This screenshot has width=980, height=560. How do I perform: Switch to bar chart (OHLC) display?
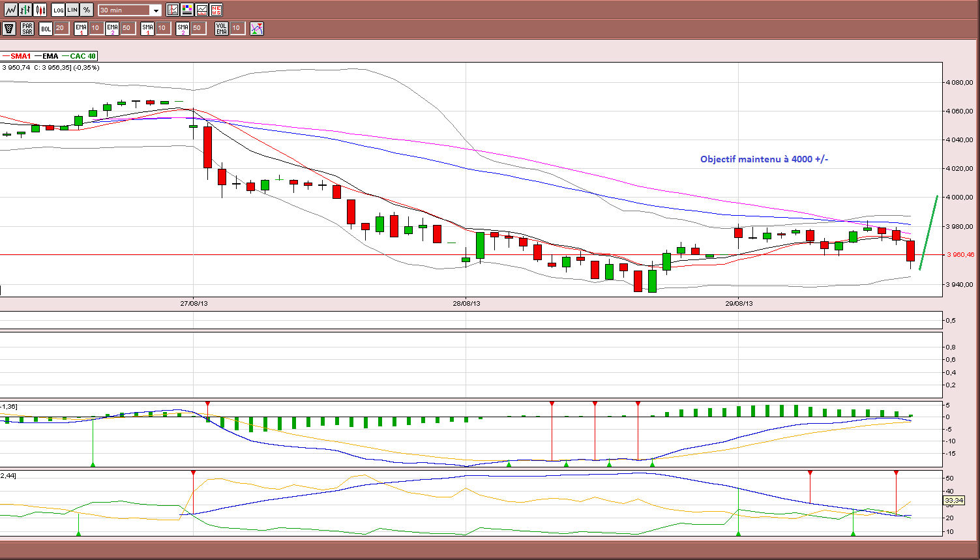[25, 10]
